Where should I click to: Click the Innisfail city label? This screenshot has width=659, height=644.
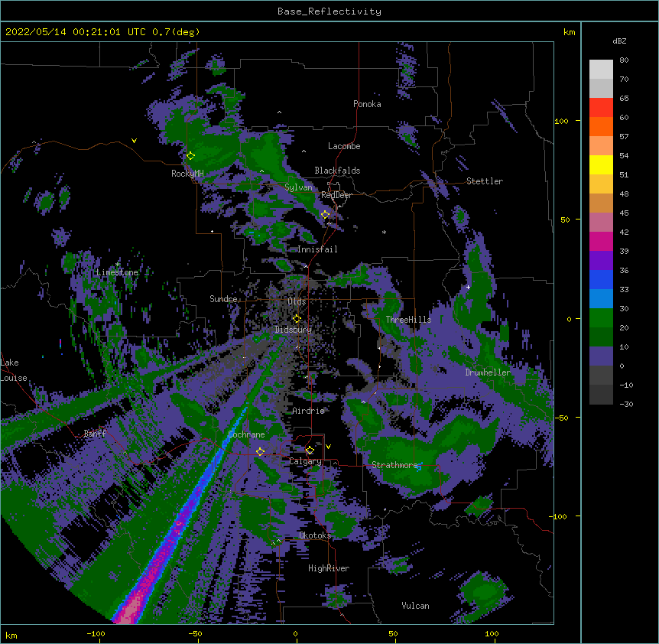click(x=317, y=249)
